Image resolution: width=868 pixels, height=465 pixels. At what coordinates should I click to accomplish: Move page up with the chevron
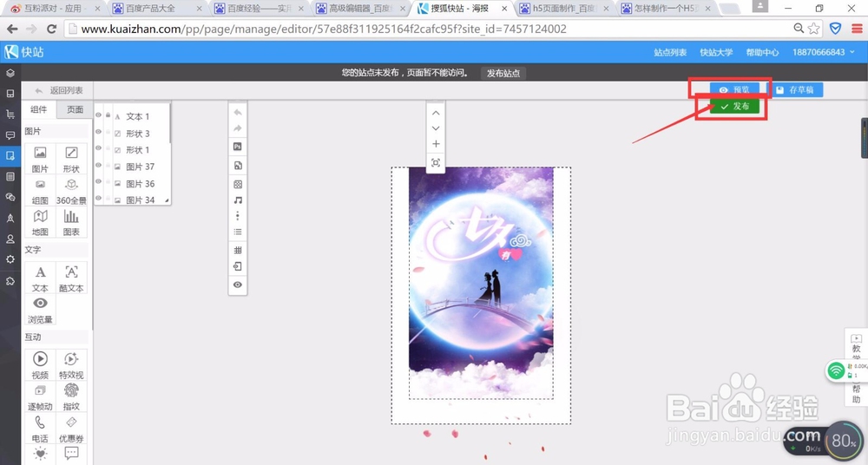[436, 113]
